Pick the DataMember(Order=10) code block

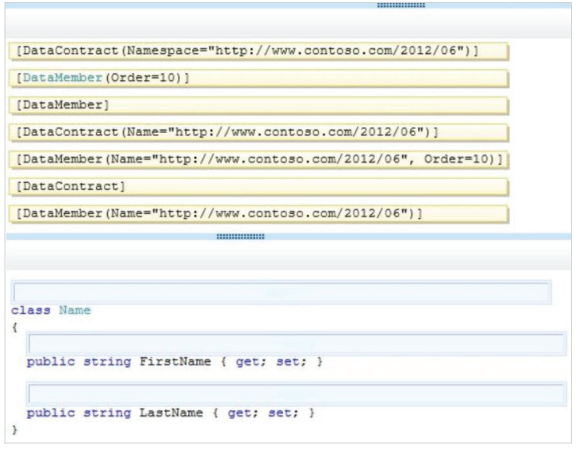[259, 78]
